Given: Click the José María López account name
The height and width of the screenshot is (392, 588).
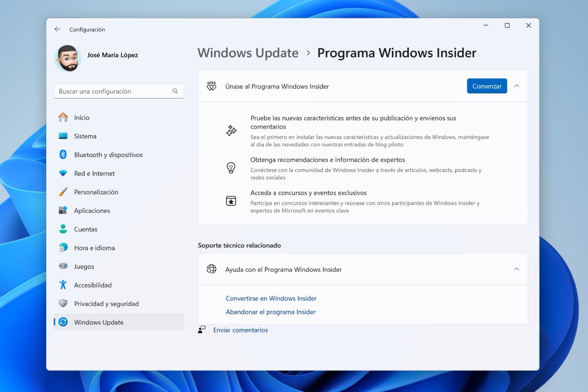Looking at the screenshot, I should click(x=113, y=55).
